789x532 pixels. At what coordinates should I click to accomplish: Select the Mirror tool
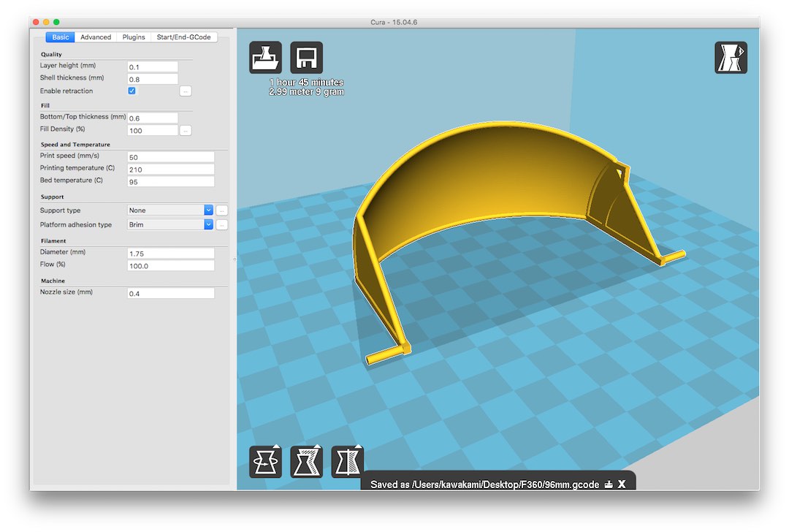tap(347, 462)
